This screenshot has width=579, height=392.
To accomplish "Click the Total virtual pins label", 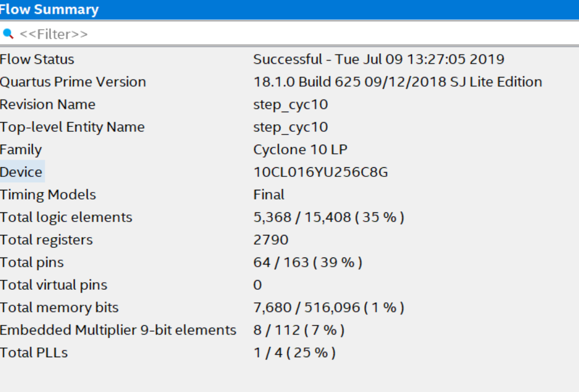I will click(x=54, y=285).
